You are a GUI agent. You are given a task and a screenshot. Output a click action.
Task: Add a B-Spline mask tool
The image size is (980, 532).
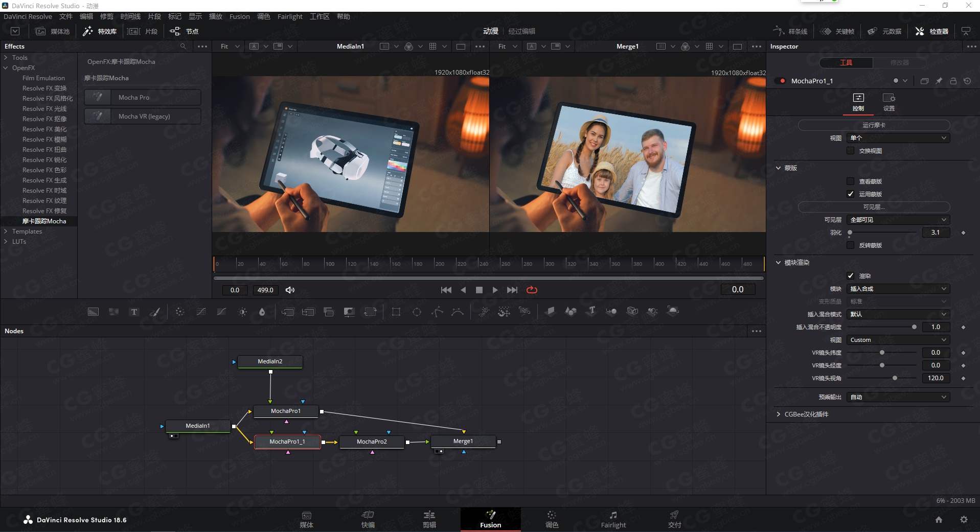(x=458, y=312)
